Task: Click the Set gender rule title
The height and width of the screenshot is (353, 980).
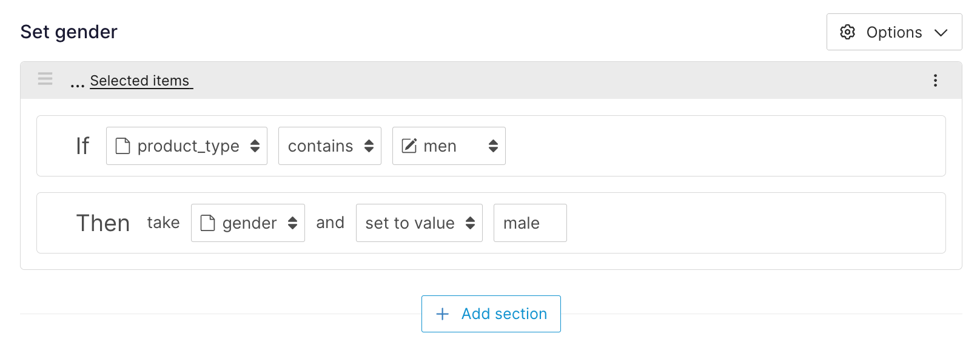Action: coord(69,32)
